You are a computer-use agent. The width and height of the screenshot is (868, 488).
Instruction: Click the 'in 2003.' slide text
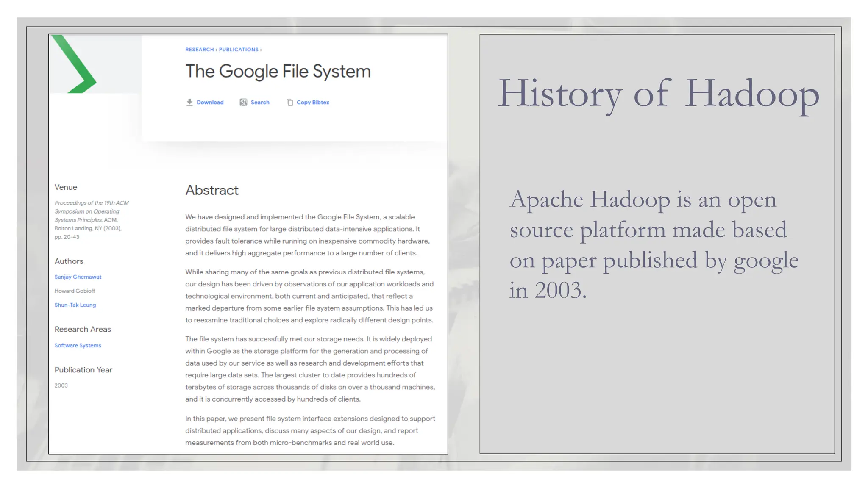[548, 290]
